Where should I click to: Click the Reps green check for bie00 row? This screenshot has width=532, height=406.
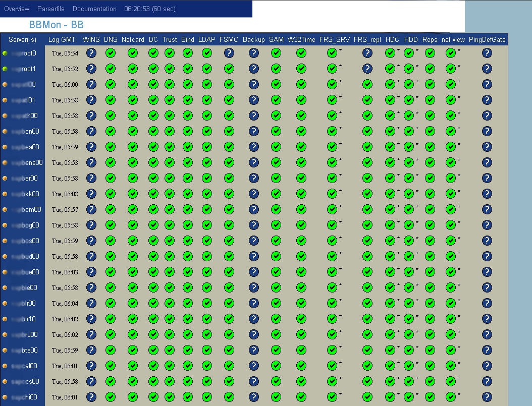click(x=430, y=287)
